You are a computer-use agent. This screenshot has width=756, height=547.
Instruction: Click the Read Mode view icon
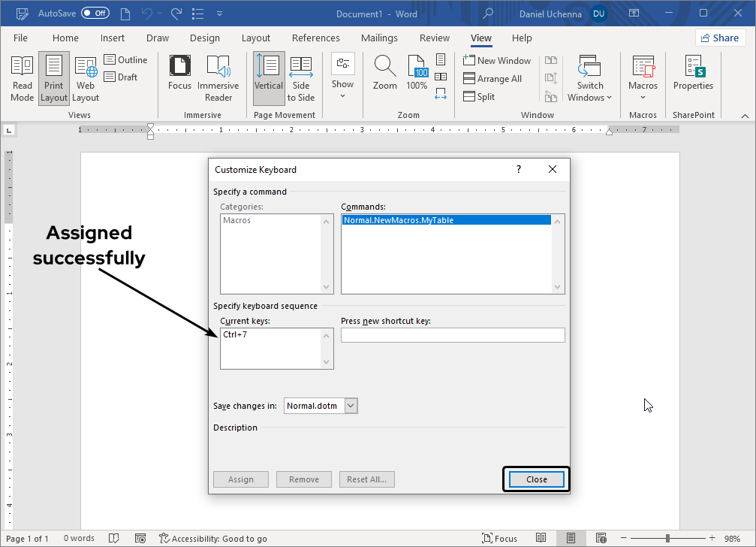(22, 68)
